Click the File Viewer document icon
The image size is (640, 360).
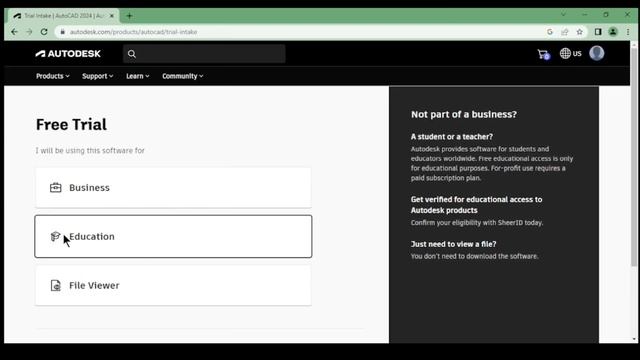56,285
